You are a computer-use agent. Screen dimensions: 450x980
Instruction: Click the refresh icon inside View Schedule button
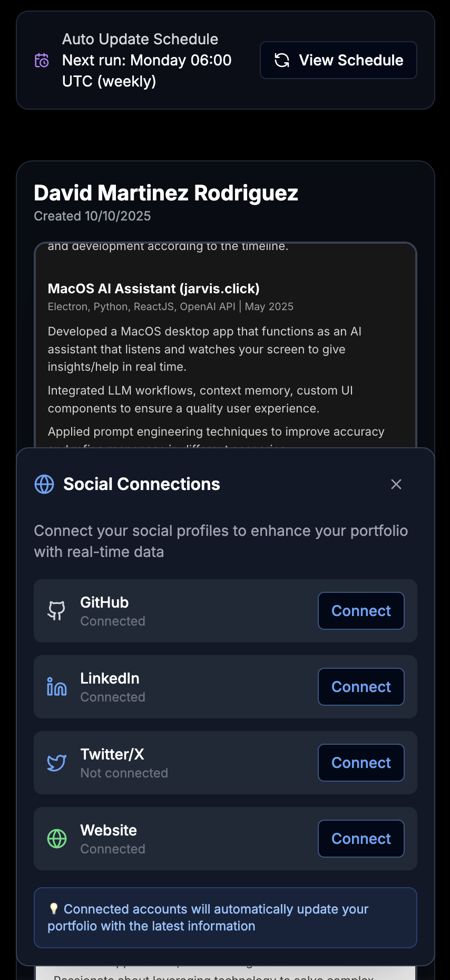tap(282, 60)
